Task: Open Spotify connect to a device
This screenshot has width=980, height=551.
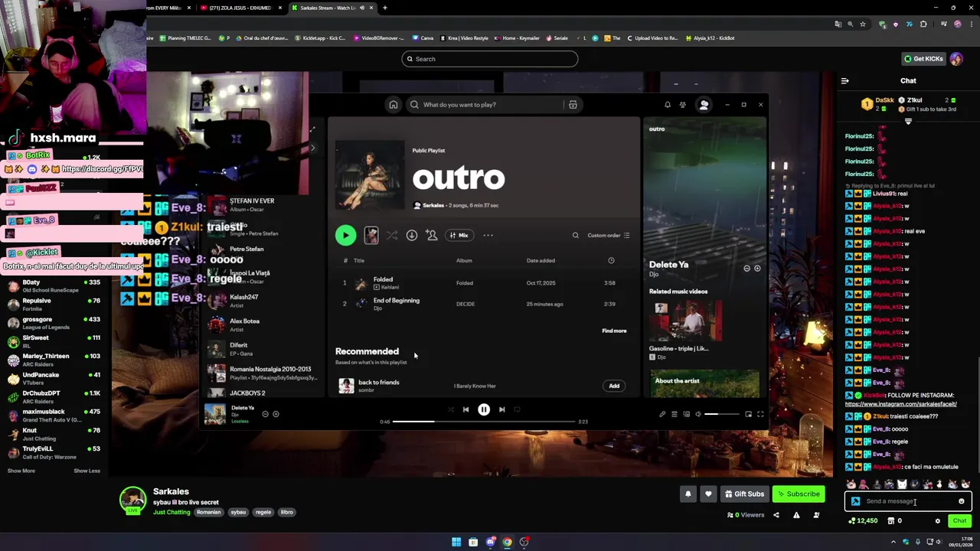Action: tap(686, 414)
